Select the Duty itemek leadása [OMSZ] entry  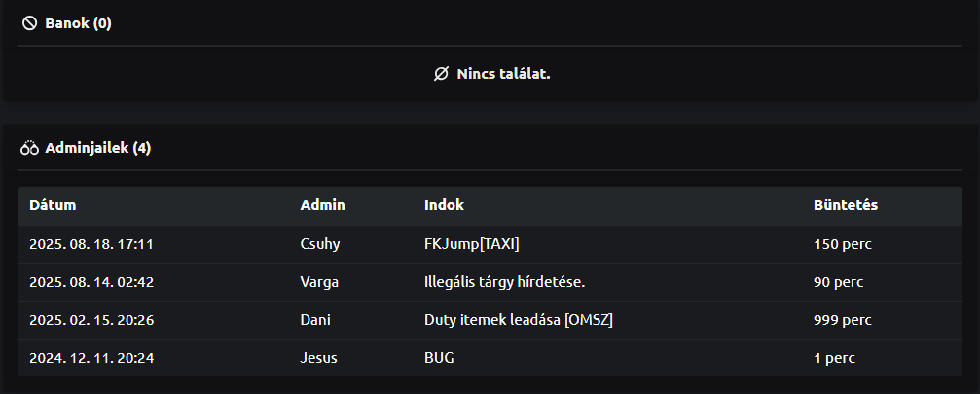point(519,320)
